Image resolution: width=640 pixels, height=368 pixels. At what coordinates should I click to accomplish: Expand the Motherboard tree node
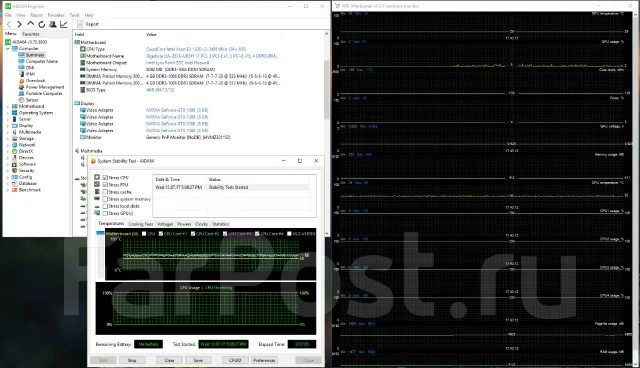[8, 106]
